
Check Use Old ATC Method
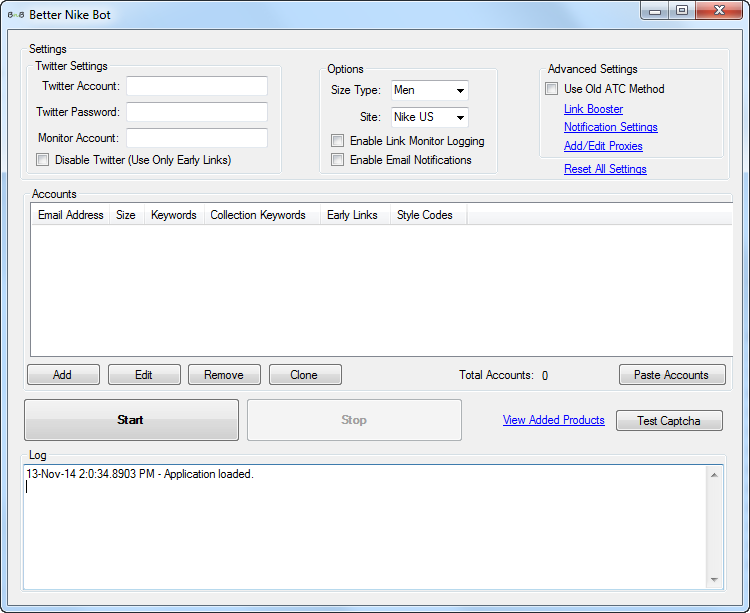coord(551,88)
